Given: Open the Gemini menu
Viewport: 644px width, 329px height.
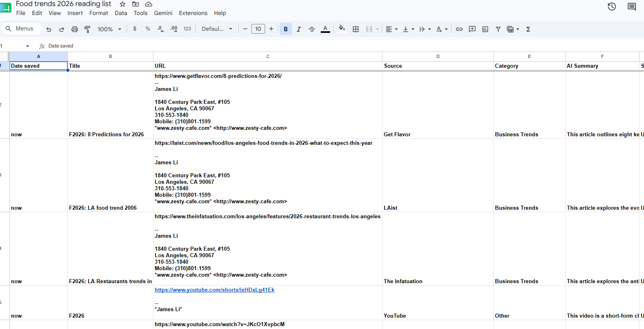Looking at the screenshot, I should 163,13.
